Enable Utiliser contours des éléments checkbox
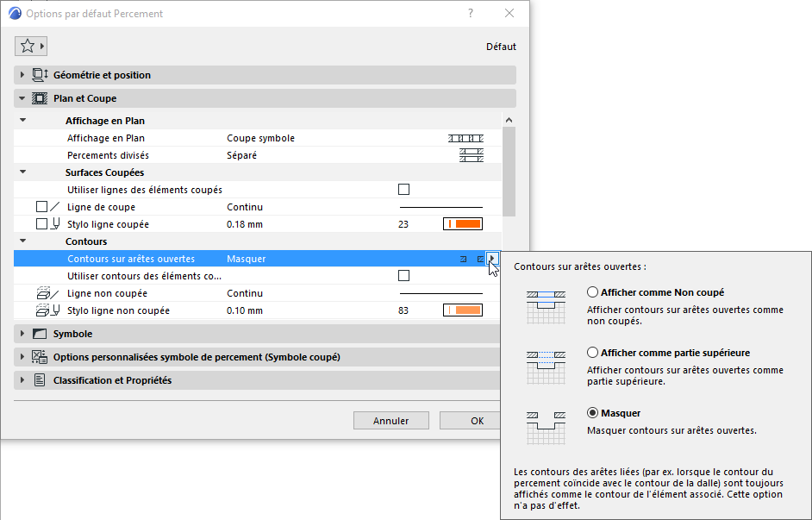 [404, 276]
